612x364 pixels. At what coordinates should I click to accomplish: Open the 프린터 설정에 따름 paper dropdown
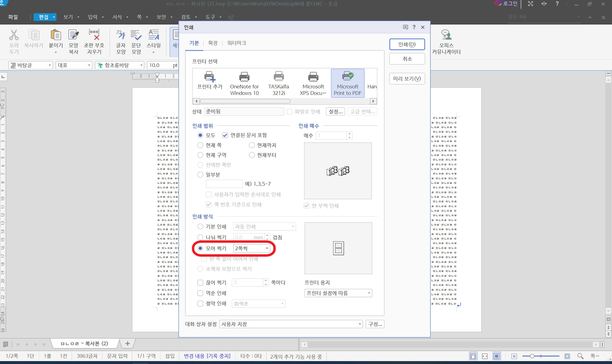(338, 293)
